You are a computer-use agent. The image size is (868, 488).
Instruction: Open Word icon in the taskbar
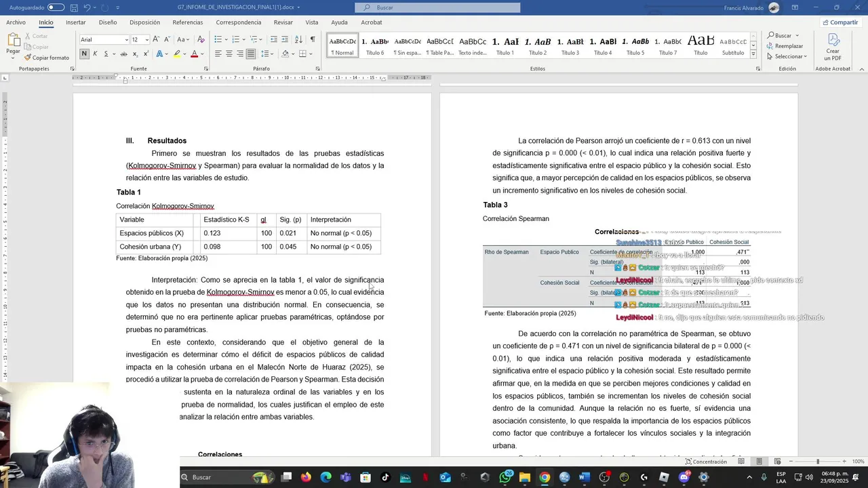coord(584,477)
